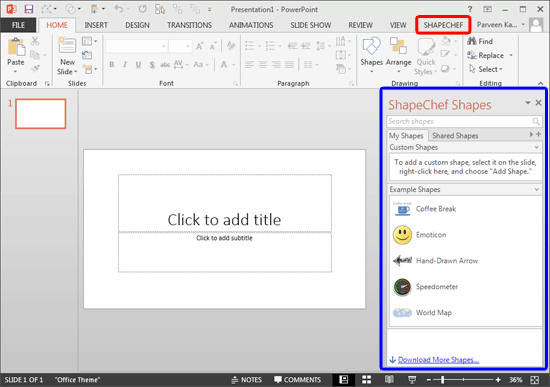Switch to the ANIMATIONS tab
This screenshot has height=387, width=550.
(251, 25)
